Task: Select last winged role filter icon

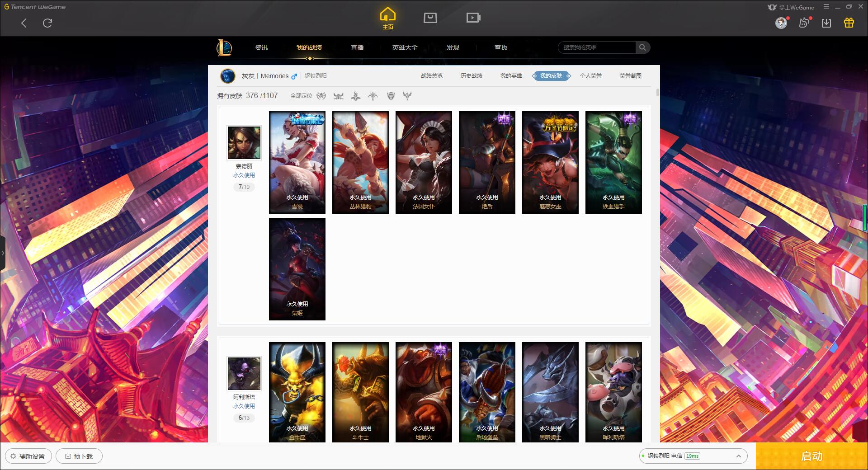Action: (x=407, y=96)
